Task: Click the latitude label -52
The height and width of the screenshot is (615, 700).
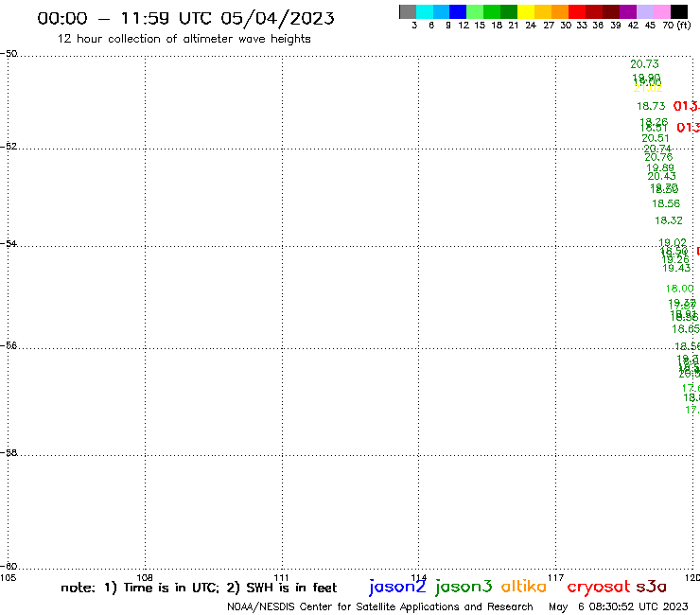Action: click(x=9, y=146)
